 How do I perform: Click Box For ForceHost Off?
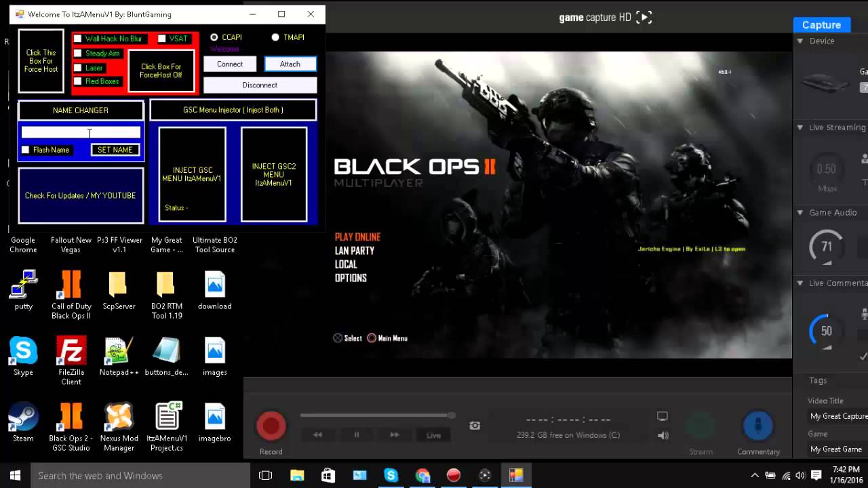pos(161,70)
